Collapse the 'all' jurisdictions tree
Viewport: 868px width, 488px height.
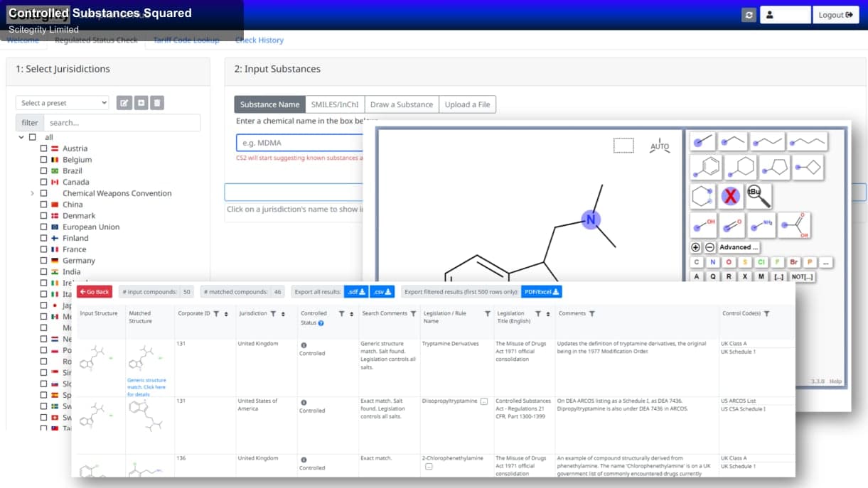pyautogui.click(x=21, y=137)
